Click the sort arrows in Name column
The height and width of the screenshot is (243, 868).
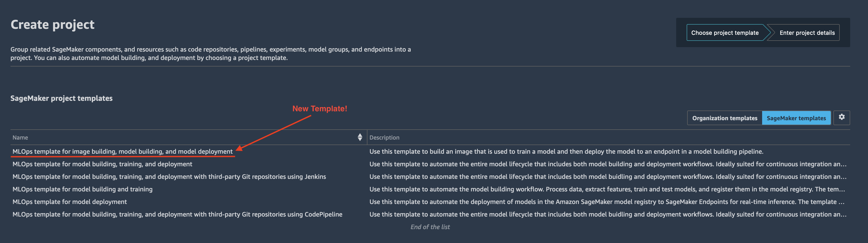360,137
